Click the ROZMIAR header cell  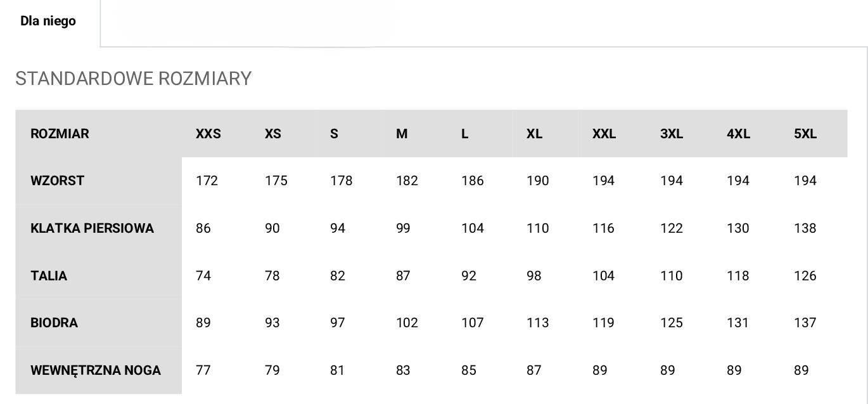tap(60, 134)
